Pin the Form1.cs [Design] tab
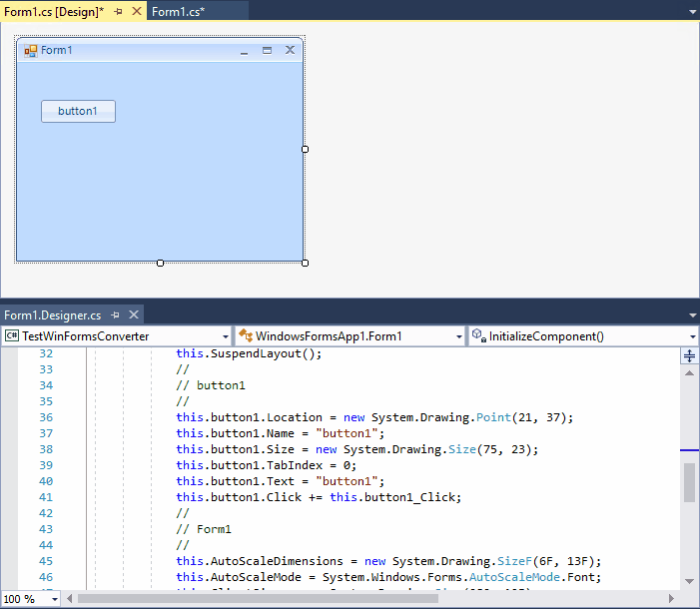 (x=119, y=11)
